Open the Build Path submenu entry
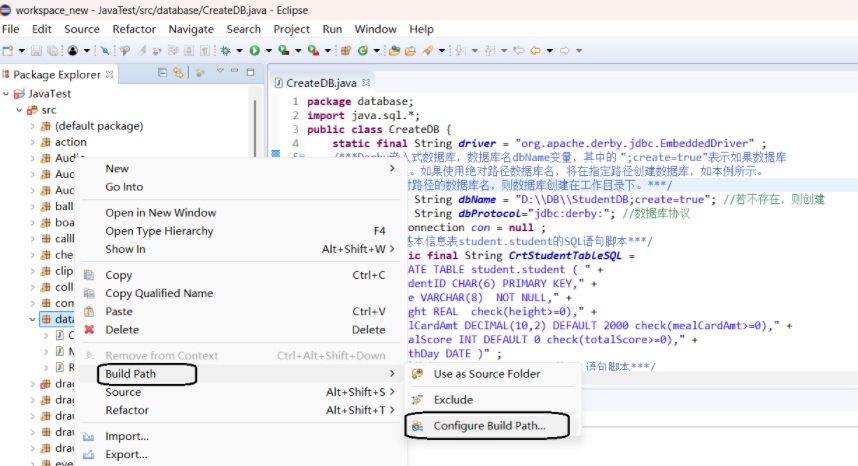 point(239,374)
